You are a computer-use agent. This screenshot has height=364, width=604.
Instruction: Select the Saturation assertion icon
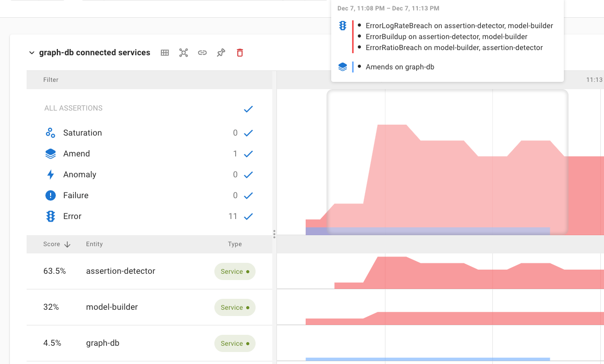(50, 132)
